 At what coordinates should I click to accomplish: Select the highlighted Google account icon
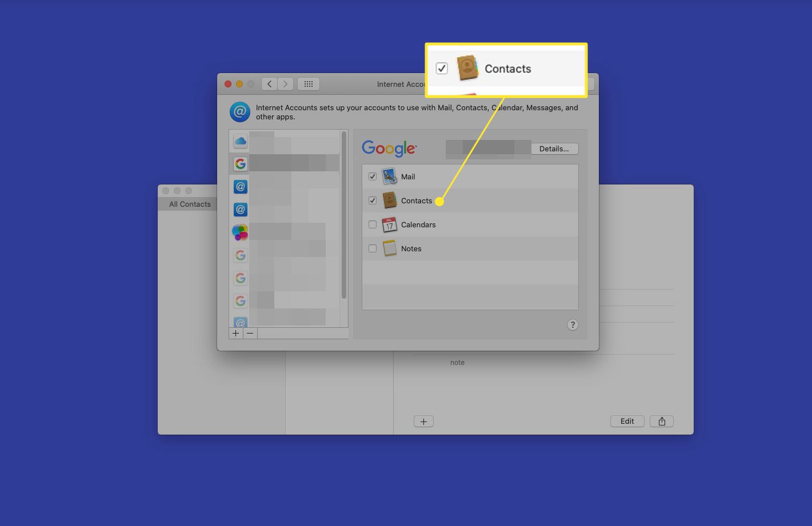(x=241, y=164)
